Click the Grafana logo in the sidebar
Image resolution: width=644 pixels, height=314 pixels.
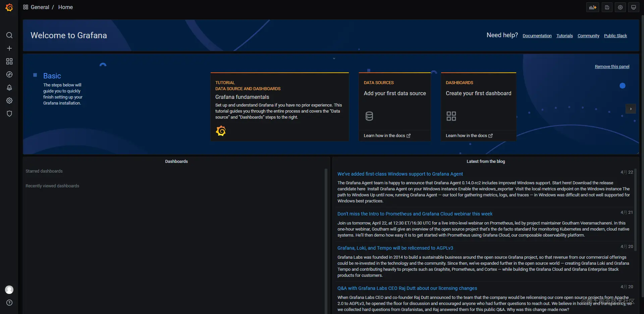[9, 7]
